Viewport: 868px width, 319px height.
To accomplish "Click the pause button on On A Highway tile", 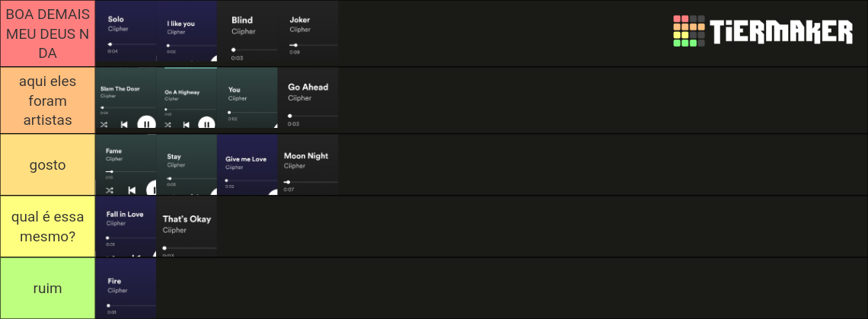I will coord(206,125).
